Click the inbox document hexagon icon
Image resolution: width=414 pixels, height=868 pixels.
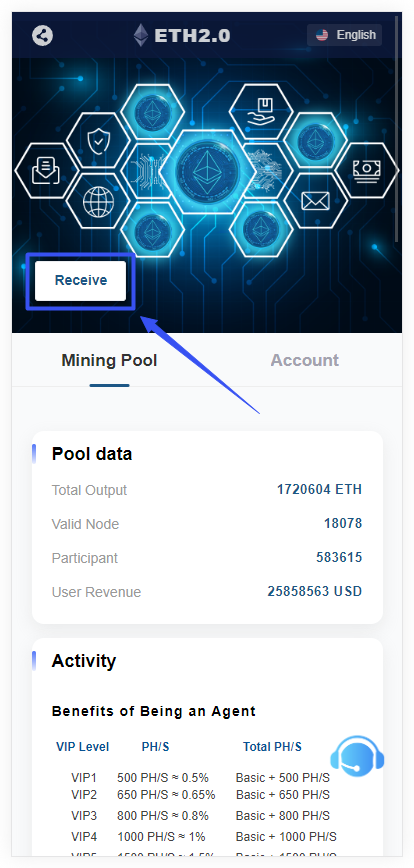pos(46,170)
